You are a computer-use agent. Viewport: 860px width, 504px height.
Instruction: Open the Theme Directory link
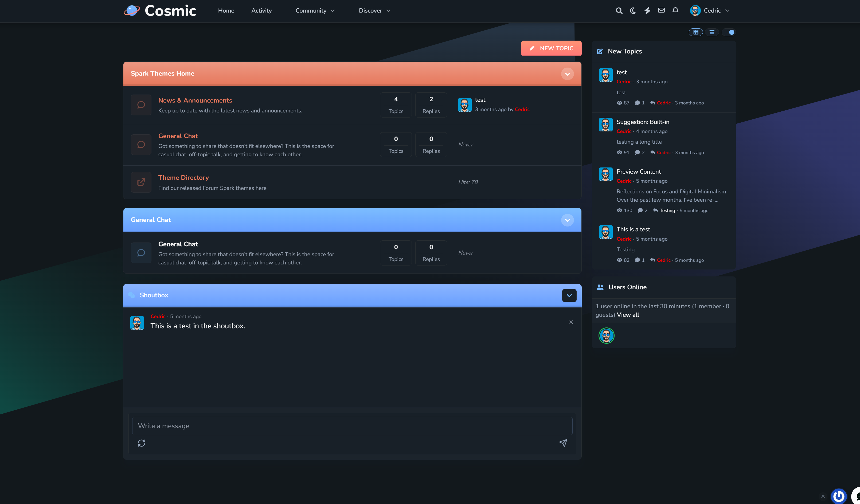pos(183,177)
